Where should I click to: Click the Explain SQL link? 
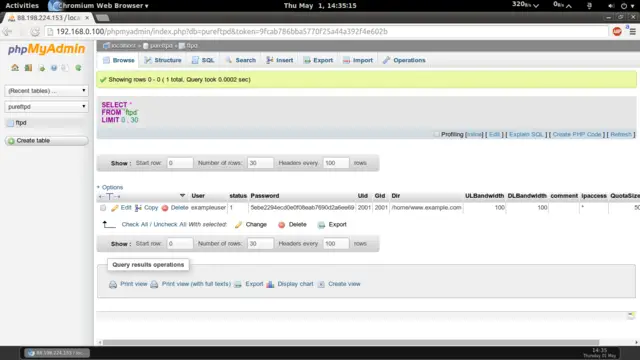coord(526,134)
